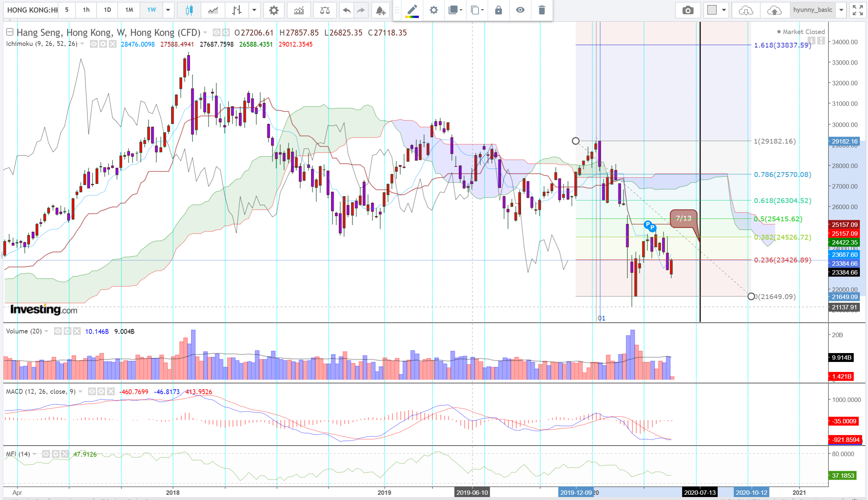Click the Compare symbols scales icon
Image resolution: width=868 pixels, height=500 pixels.
point(325,10)
